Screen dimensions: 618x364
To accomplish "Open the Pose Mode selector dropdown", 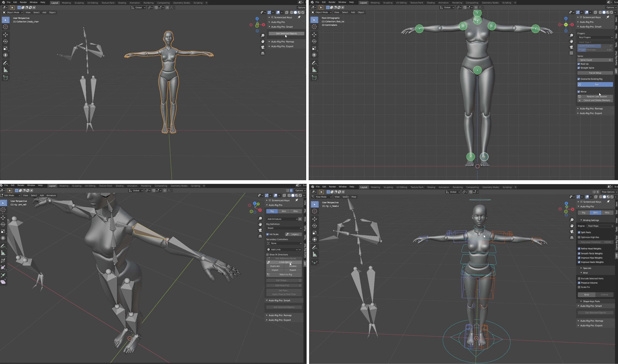I will (322, 197).
